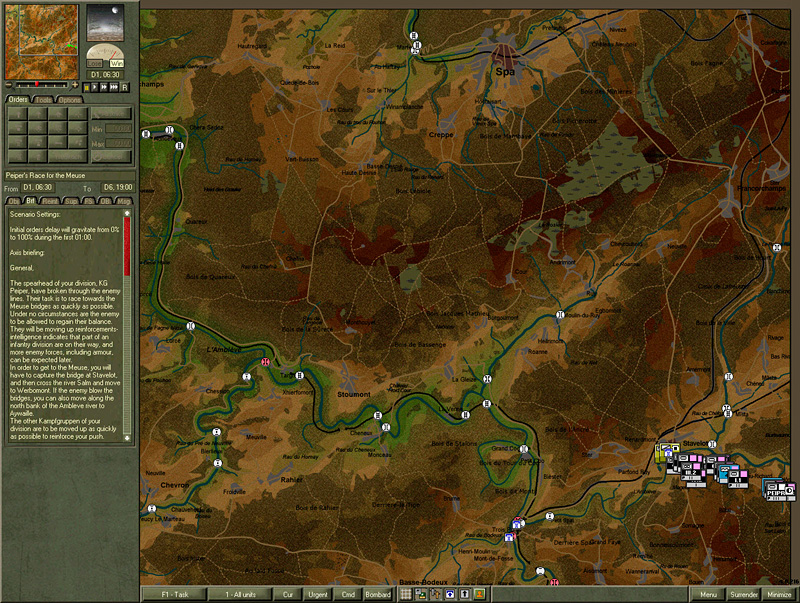Switch to the Tools tab
This screenshot has width=800, height=603.
[x=43, y=100]
